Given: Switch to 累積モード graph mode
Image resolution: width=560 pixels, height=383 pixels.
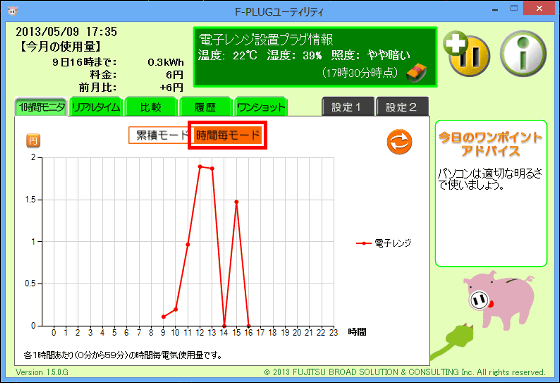Looking at the screenshot, I should [x=159, y=135].
